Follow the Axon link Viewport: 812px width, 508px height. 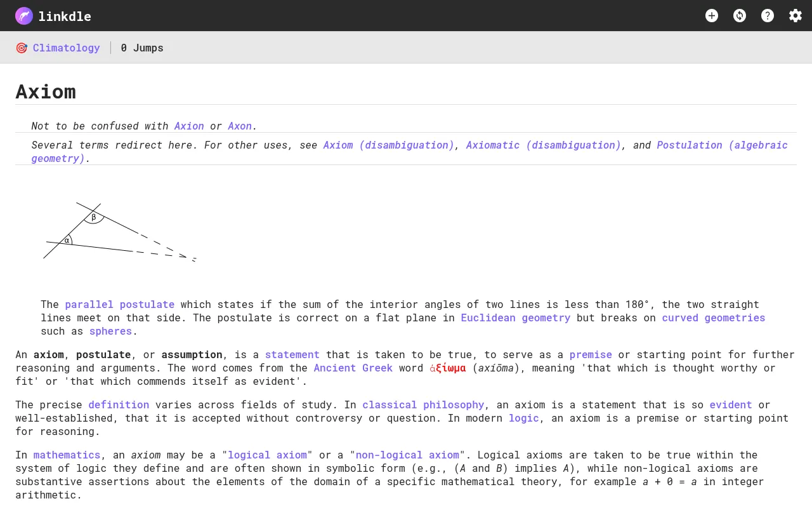(x=240, y=126)
